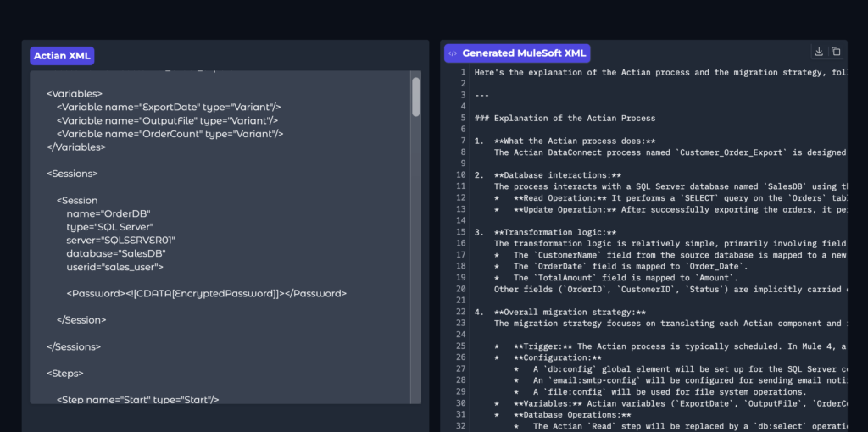Click the "Explanation of the Actian Process" heading

pos(565,118)
